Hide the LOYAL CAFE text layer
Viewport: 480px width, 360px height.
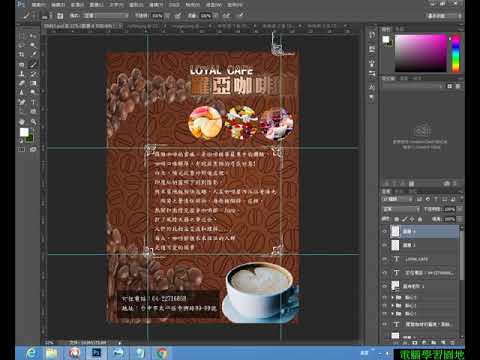[385, 259]
